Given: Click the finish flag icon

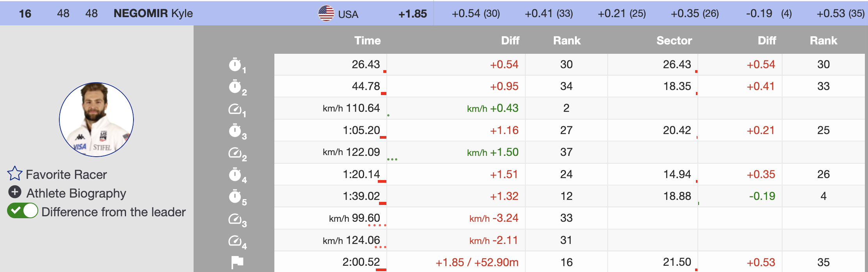Looking at the screenshot, I should [x=237, y=262].
